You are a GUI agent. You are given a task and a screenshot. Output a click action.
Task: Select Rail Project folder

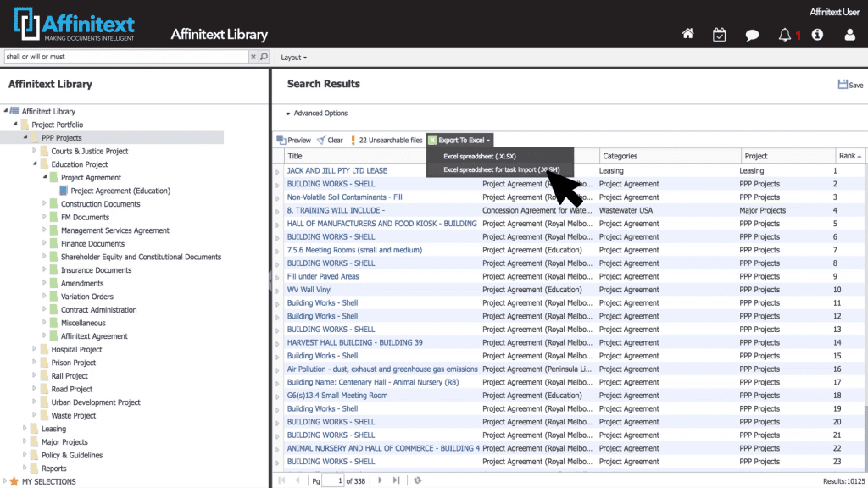coord(70,376)
